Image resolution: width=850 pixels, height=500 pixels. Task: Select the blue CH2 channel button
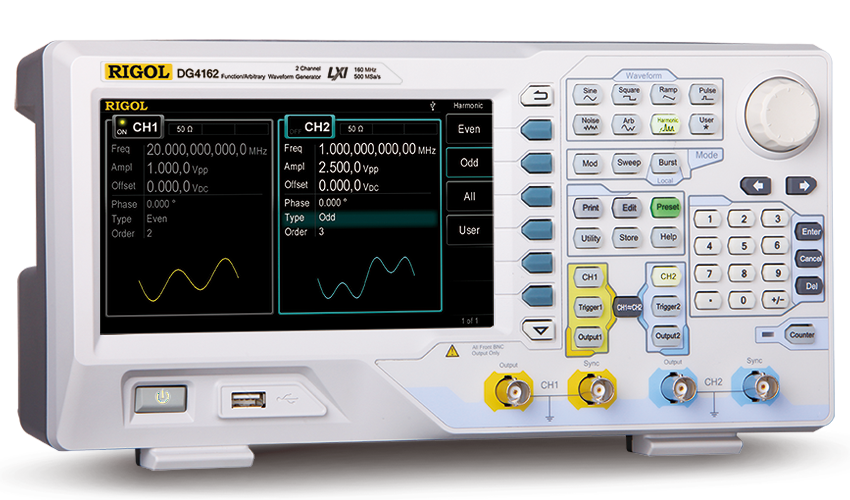click(x=667, y=277)
